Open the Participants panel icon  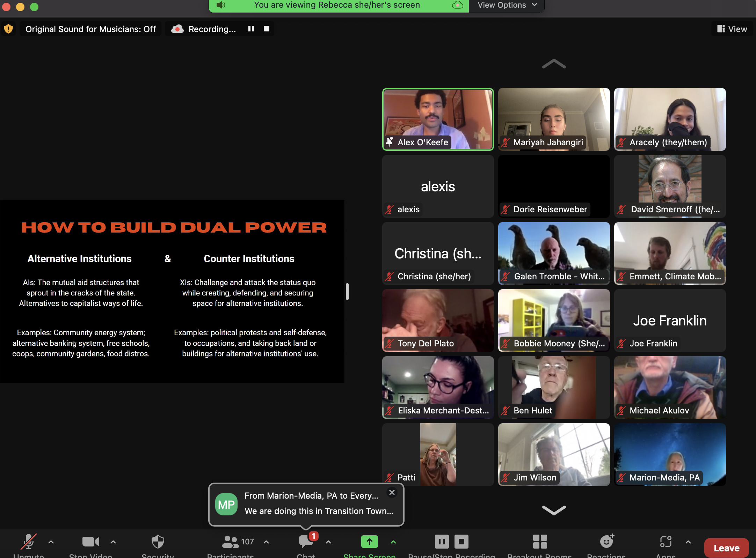coord(230,542)
